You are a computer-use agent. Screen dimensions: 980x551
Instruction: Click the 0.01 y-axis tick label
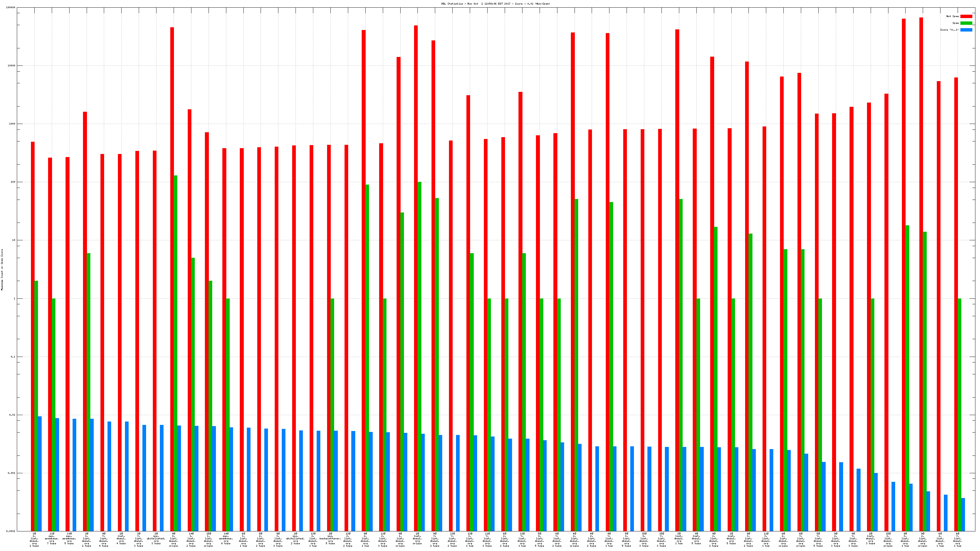(x=13, y=415)
